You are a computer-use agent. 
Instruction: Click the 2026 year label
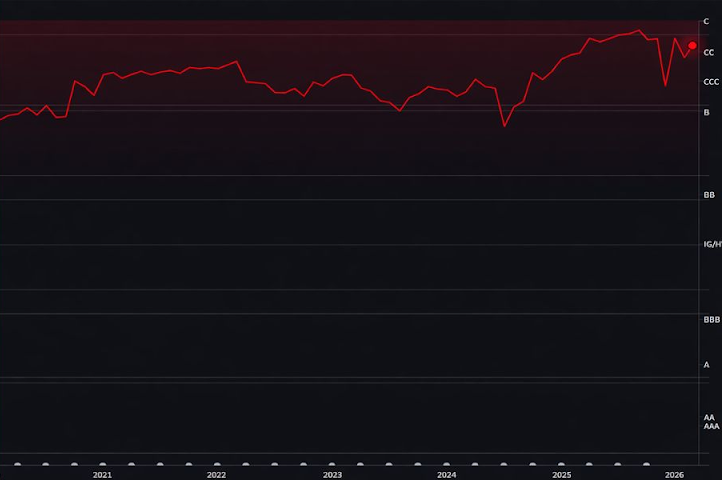click(x=675, y=474)
